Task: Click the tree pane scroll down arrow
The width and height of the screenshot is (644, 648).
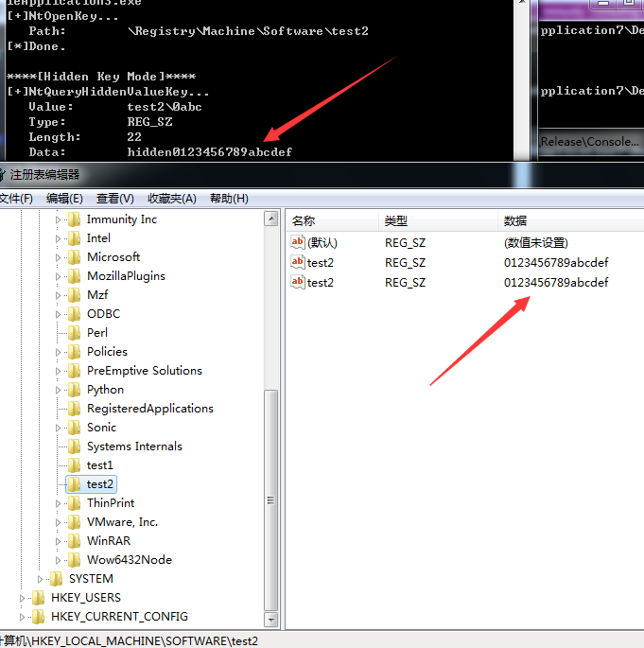Action: click(271, 618)
